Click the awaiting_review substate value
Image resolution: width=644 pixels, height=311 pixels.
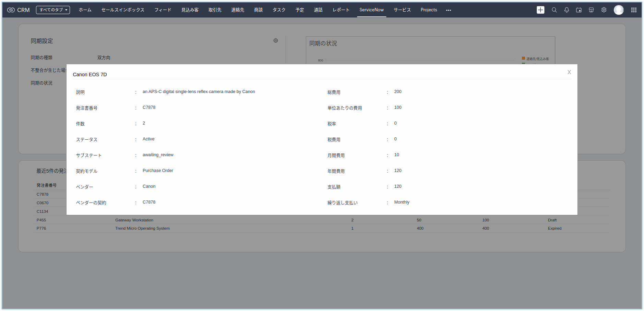[158, 155]
